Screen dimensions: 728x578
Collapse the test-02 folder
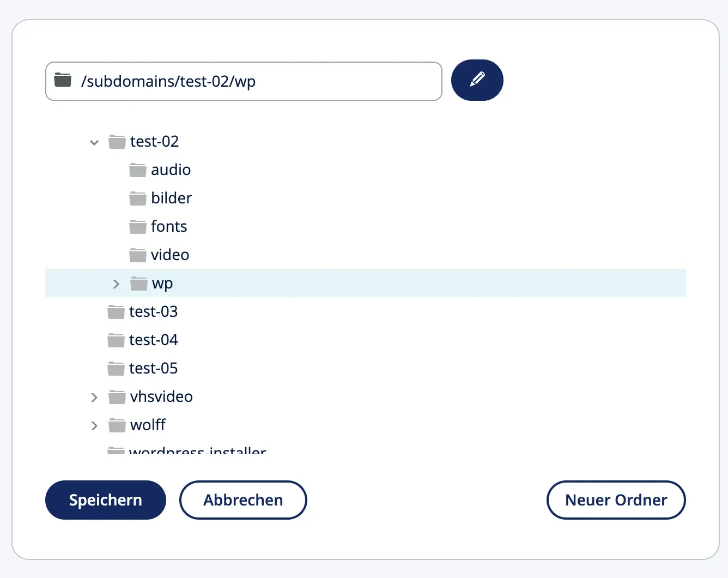pyautogui.click(x=94, y=142)
